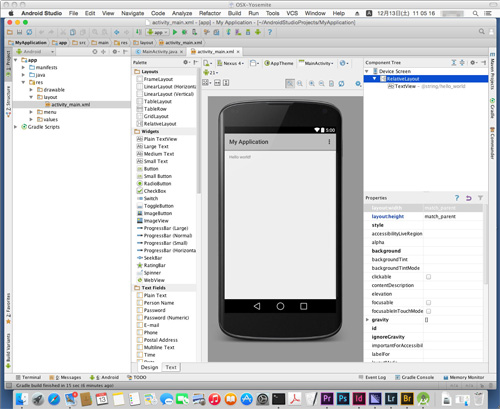Open the app run configuration dropdown
This screenshot has width=500, height=409.
157,32
